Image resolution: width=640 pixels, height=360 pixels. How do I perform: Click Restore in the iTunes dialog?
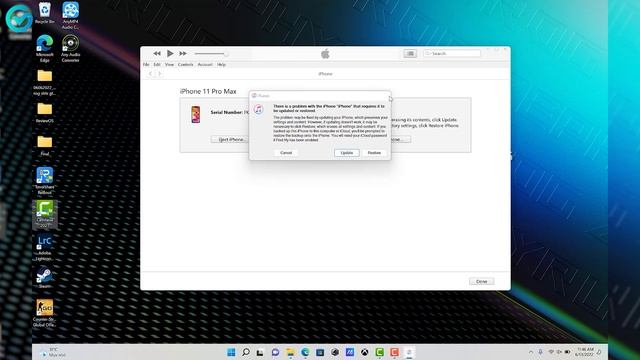point(374,153)
